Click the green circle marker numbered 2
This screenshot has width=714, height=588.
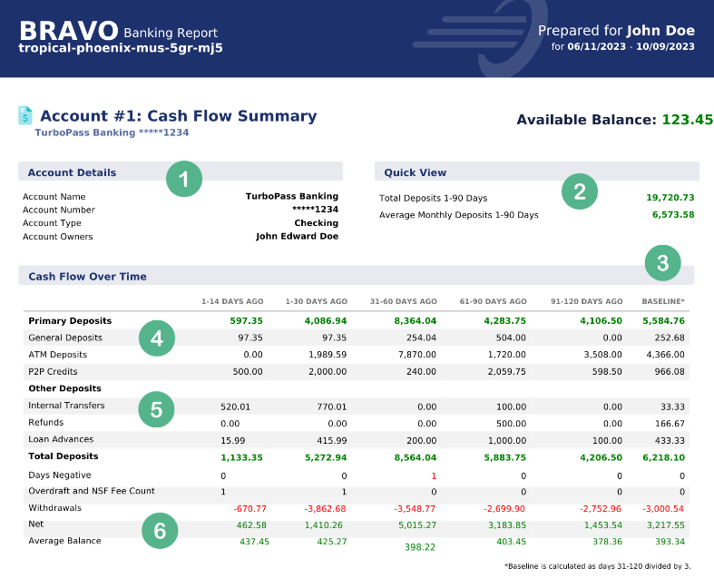tap(580, 191)
